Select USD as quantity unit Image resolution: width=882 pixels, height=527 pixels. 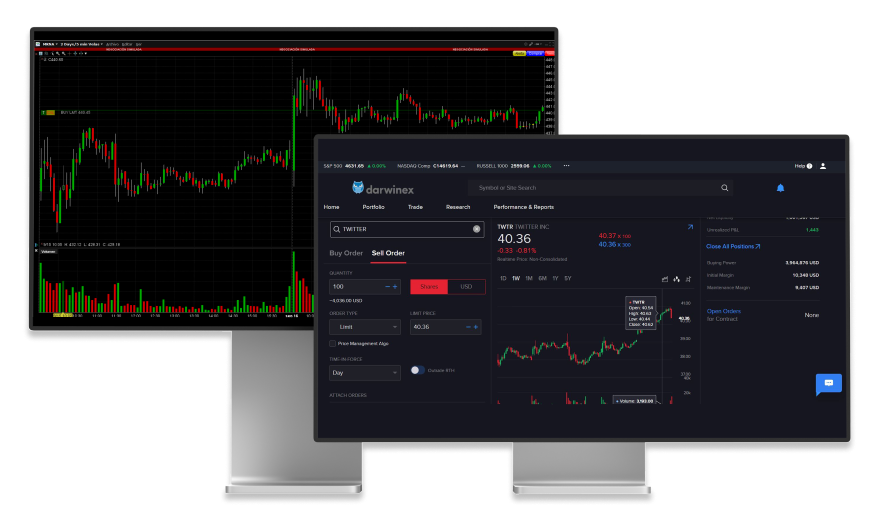click(x=466, y=287)
